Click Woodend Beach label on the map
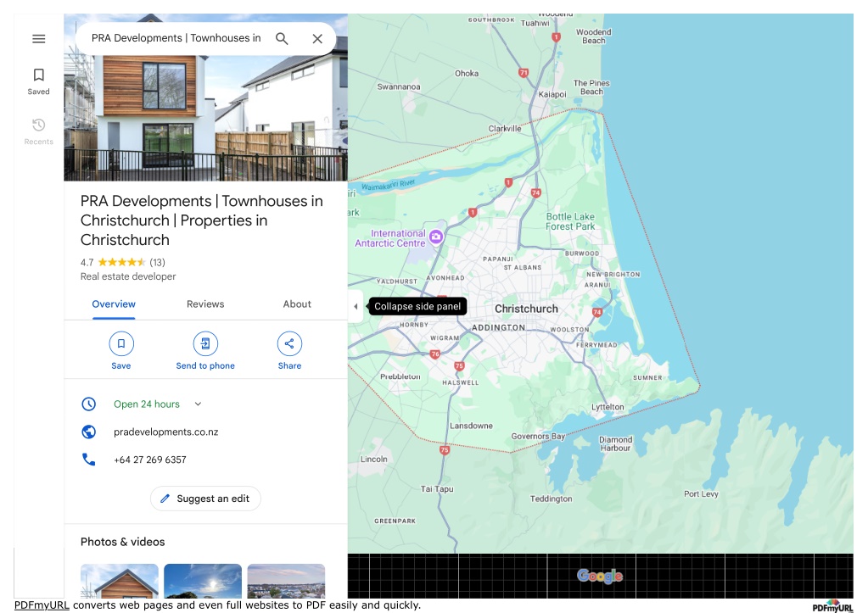868x613 pixels. point(593,36)
